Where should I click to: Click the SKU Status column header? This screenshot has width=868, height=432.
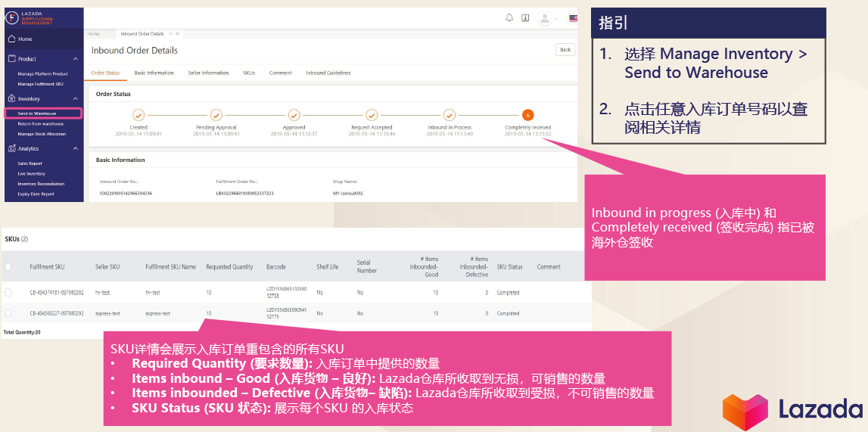click(509, 266)
